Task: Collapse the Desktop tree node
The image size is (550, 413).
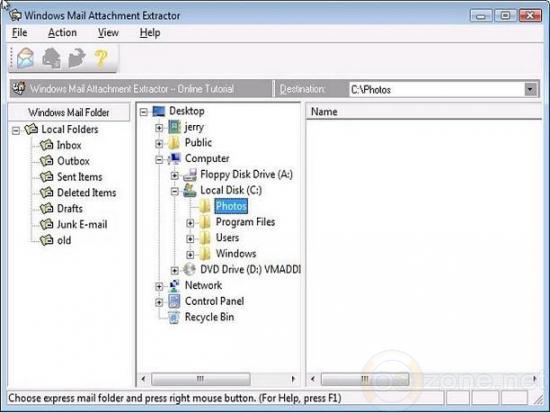Action: tap(143, 112)
